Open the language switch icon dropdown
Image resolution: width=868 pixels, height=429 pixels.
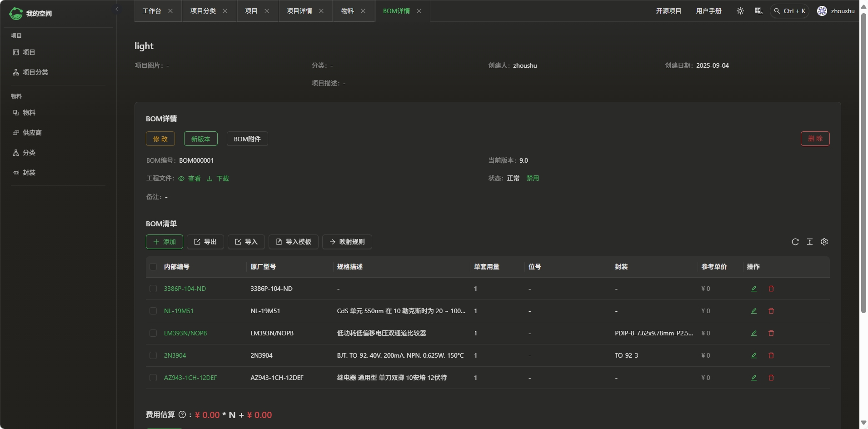(758, 11)
